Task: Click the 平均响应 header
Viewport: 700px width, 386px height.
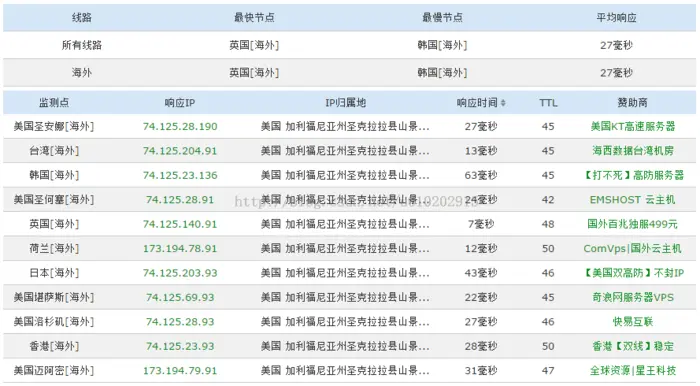Action: tap(617, 17)
